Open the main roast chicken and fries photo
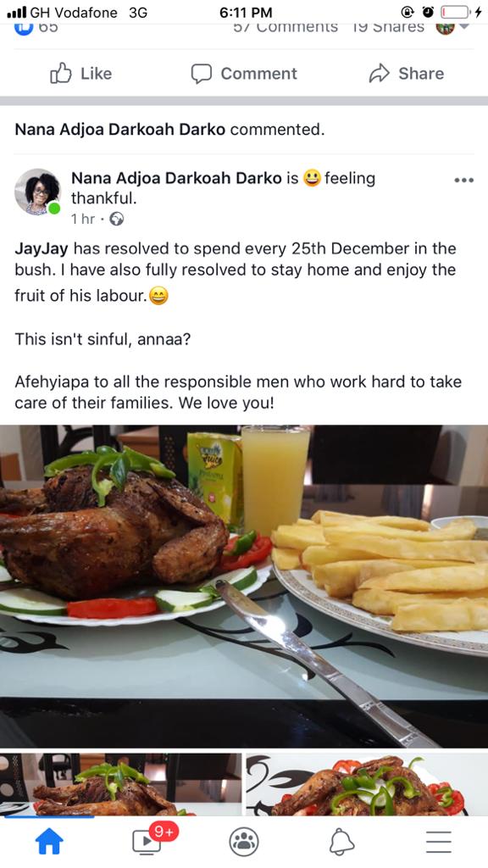488x868 pixels. (244, 587)
